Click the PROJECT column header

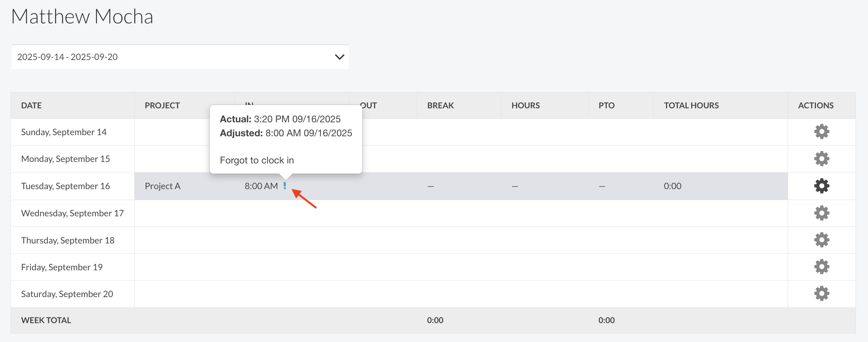point(162,106)
